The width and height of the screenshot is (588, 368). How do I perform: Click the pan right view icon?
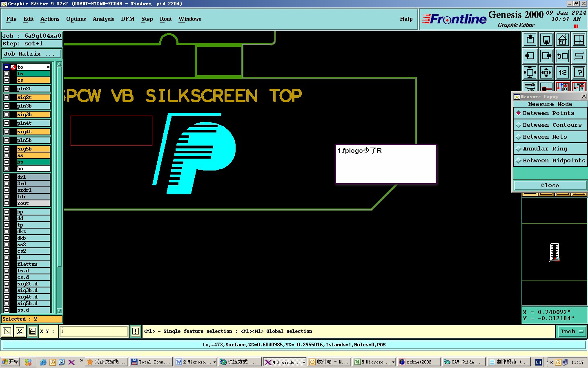(x=546, y=56)
